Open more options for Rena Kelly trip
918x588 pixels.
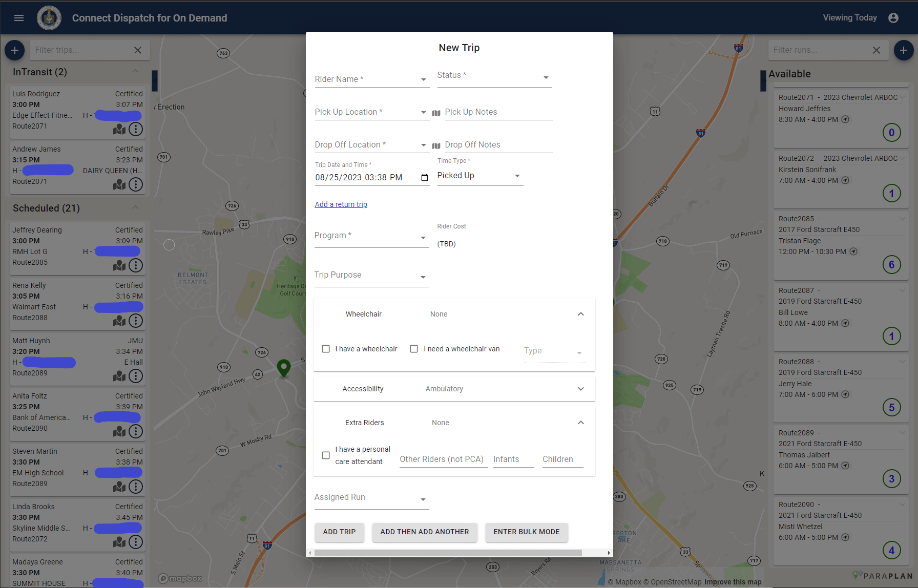click(136, 321)
